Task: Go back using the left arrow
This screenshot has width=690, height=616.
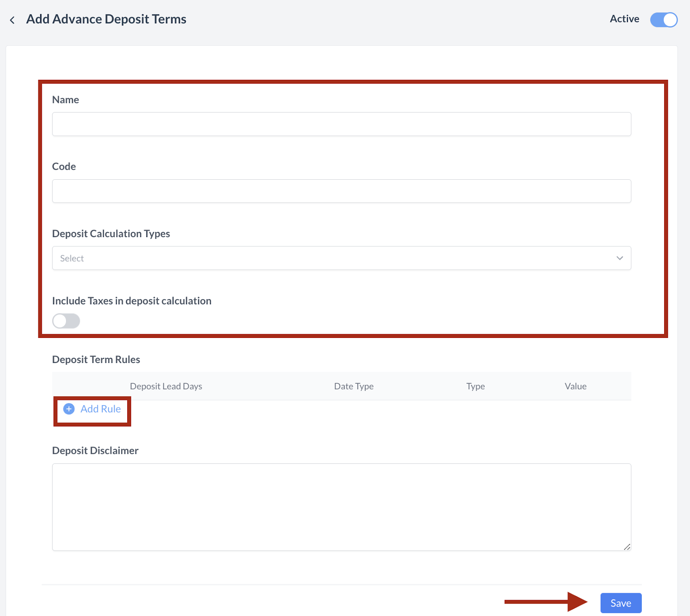Action: pos(13,20)
